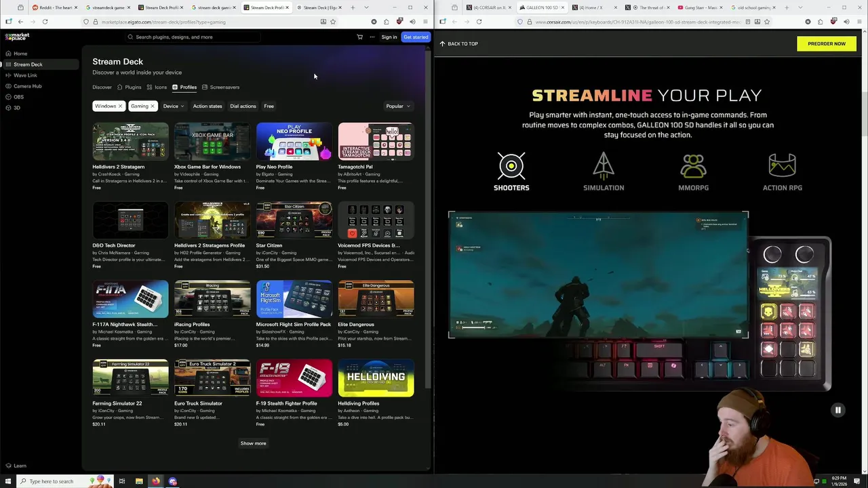The height and width of the screenshot is (488, 868).
Task: Reload the Corsair browser page
Action: point(479,22)
